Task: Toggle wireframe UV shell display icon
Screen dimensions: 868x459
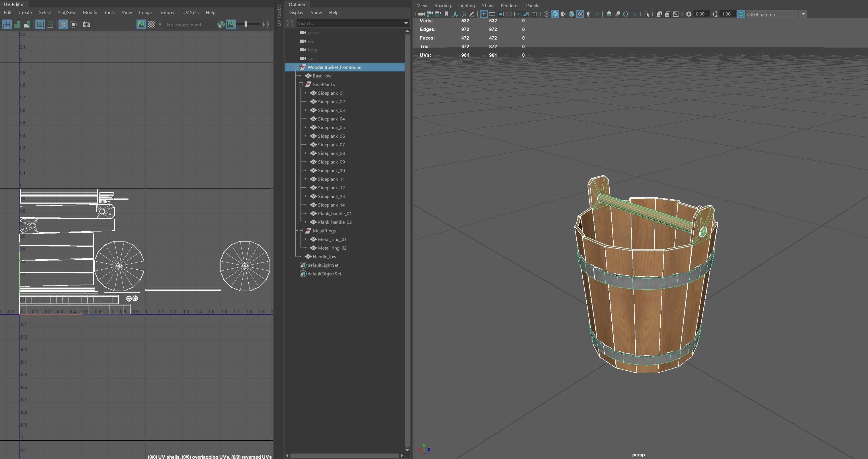Action: [x=7, y=24]
